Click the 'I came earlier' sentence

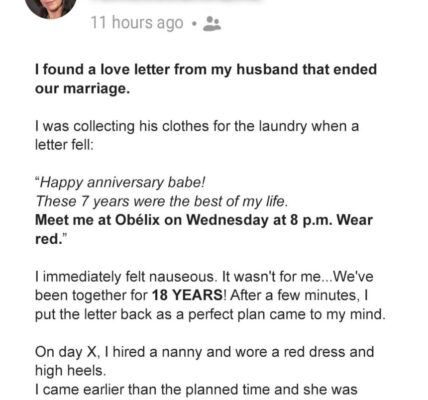point(196,390)
